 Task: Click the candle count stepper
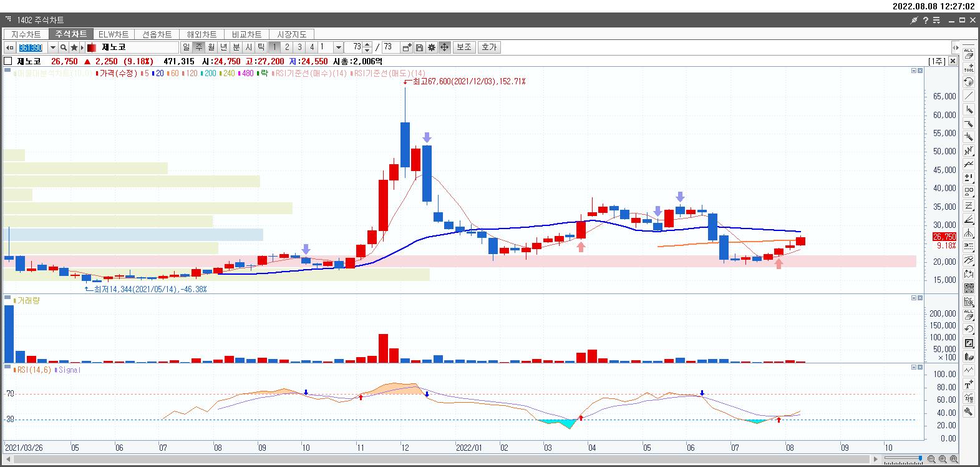click(x=367, y=47)
